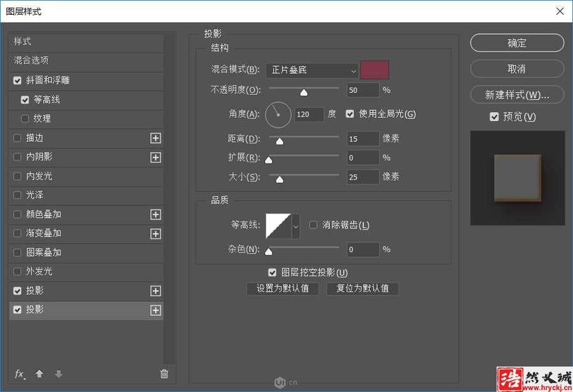Uncheck the 斜面和浮雕 checkbox
Viewport: 573px width, 392px height.
[17, 80]
